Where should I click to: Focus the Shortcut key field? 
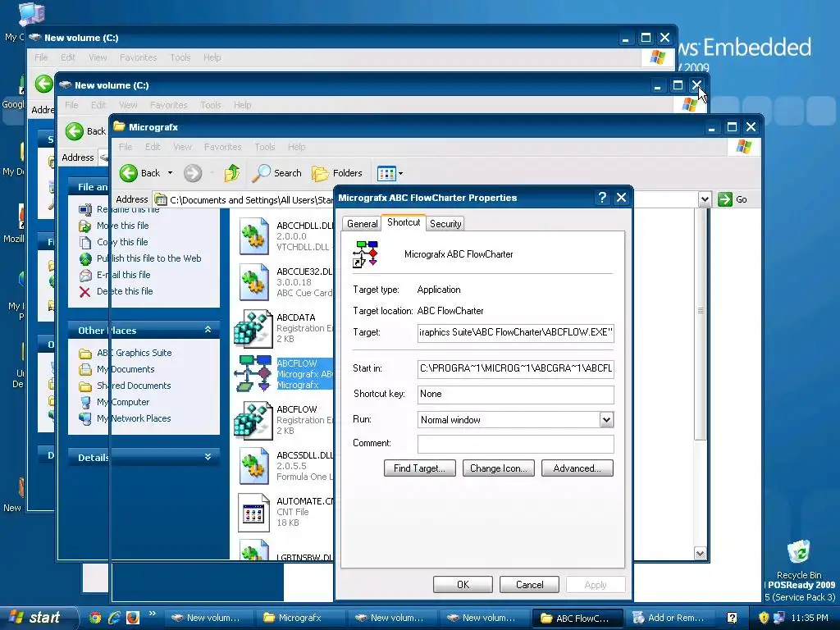[515, 395]
